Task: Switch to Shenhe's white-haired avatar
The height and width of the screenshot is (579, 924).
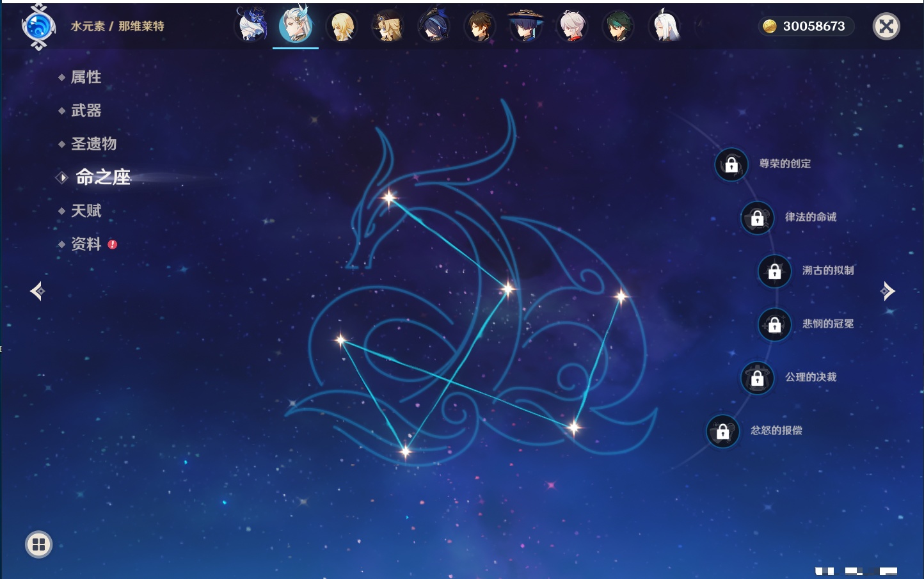Action: [664, 26]
